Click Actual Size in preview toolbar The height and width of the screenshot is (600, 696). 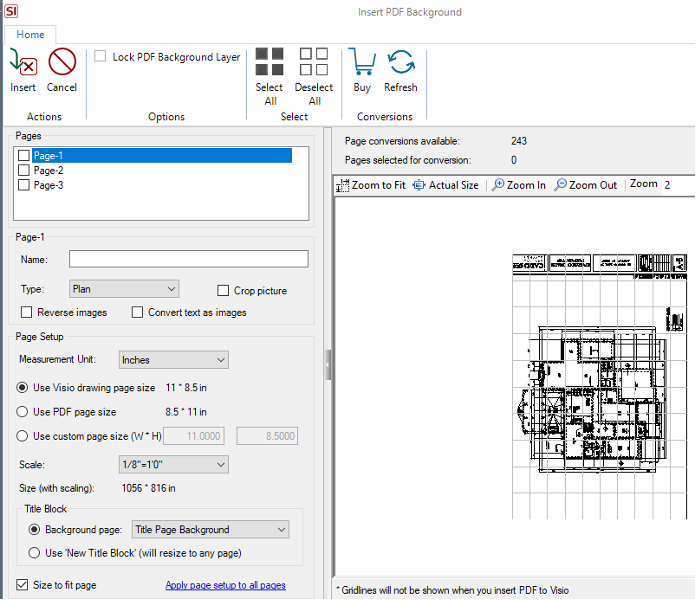[x=446, y=185]
